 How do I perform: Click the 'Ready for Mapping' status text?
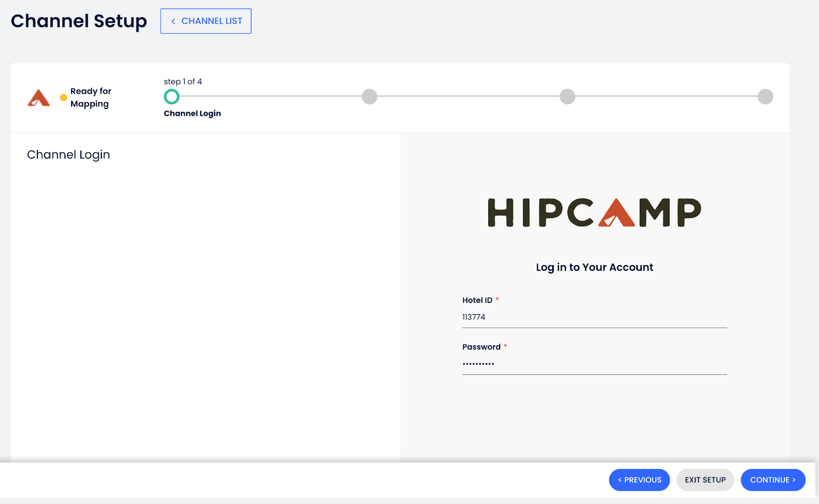pos(91,97)
